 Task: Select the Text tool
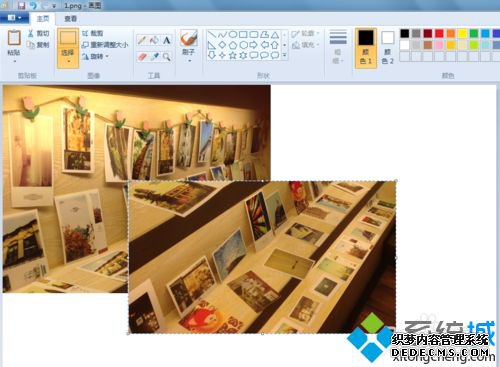(167, 40)
